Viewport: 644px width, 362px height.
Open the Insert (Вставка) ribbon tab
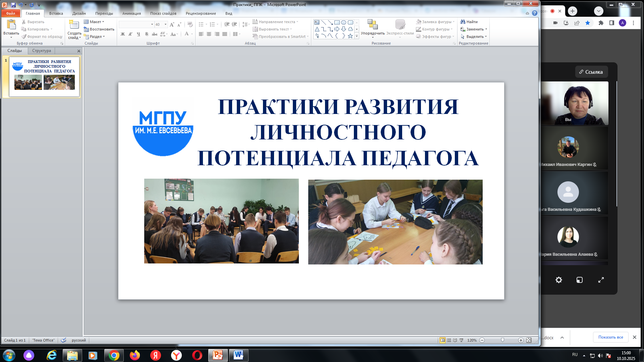56,13
